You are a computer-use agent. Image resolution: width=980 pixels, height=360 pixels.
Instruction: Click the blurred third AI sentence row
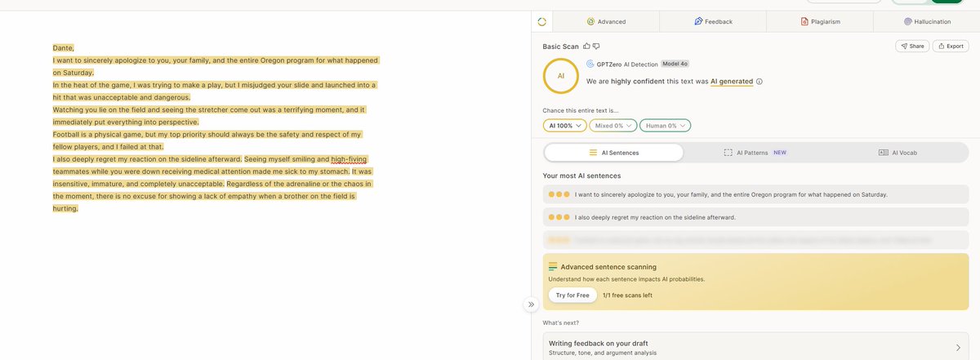point(755,240)
